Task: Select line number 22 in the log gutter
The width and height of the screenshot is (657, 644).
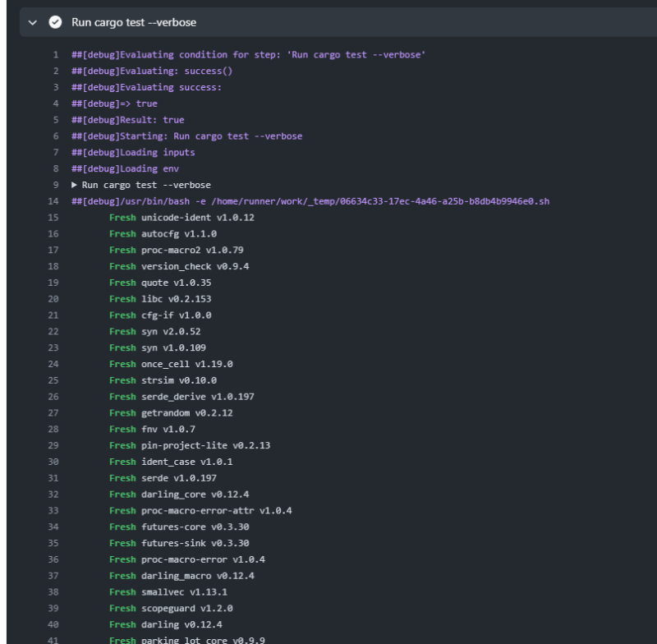Action: pos(51,331)
